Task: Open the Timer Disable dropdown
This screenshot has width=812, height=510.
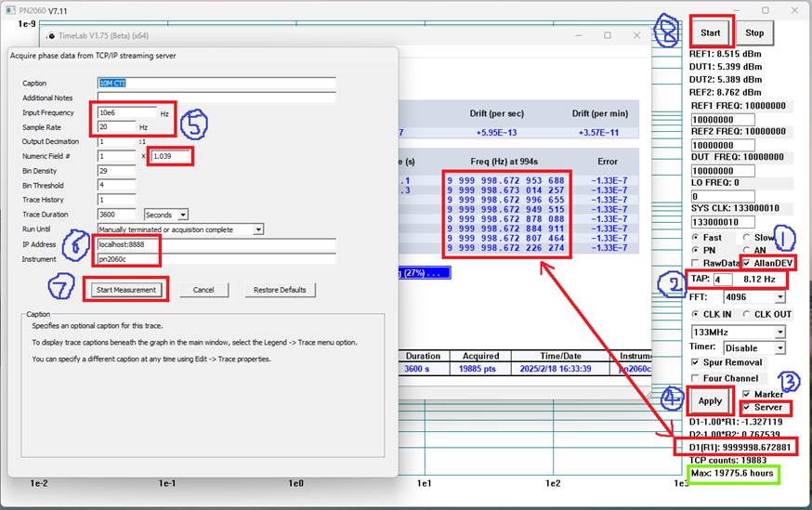Action: (x=779, y=348)
